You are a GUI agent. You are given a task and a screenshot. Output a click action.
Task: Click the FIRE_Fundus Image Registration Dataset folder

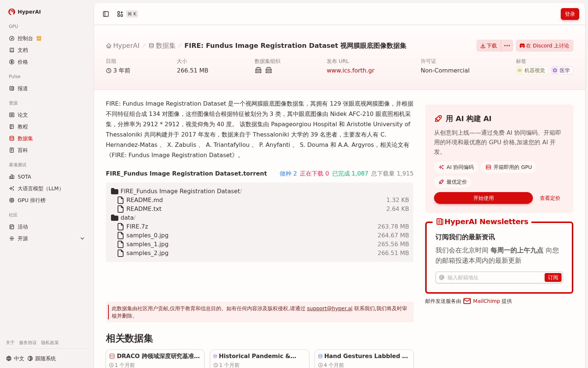click(x=176, y=191)
